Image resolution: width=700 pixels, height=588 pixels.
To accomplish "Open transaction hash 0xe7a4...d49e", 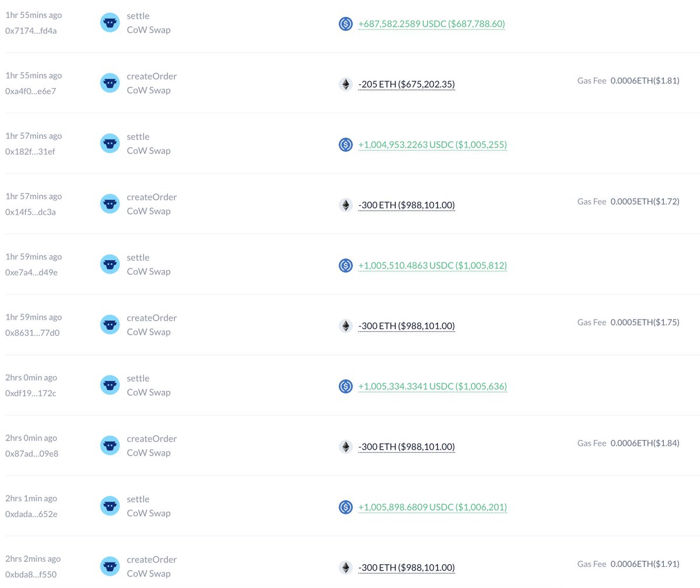I will [x=32, y=272].
